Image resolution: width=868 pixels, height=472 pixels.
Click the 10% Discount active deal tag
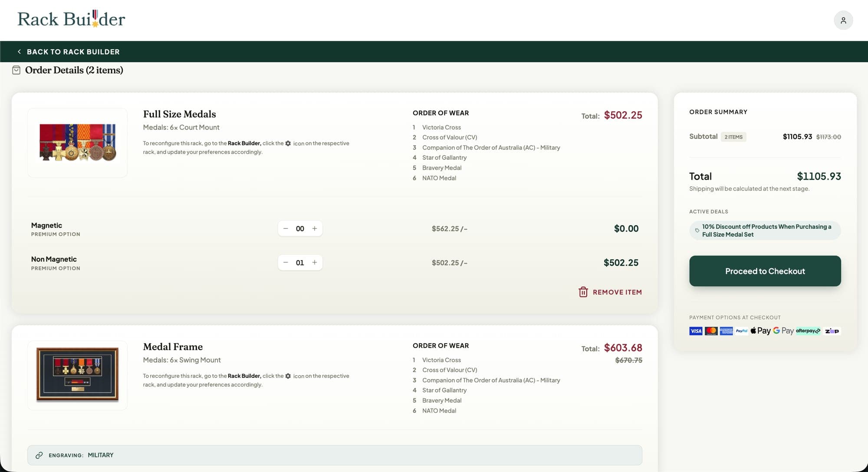(765, 231)
